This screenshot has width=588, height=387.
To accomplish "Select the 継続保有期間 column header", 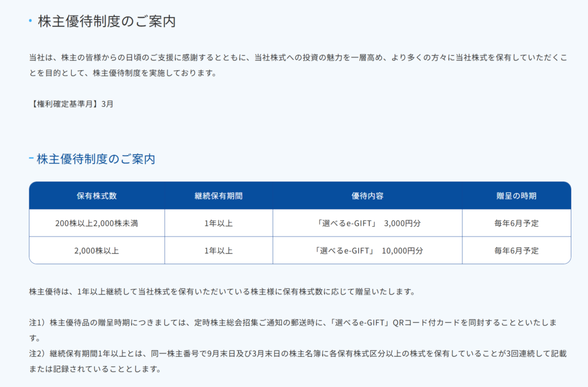I will 218,196.
